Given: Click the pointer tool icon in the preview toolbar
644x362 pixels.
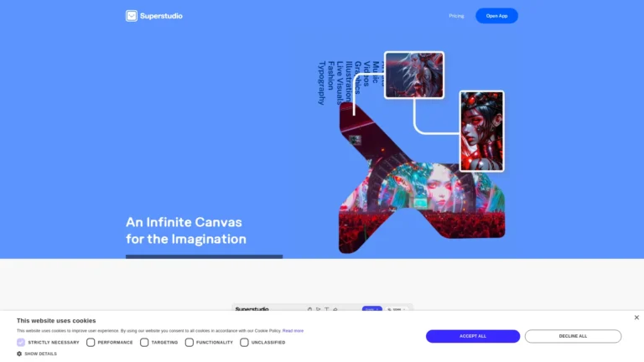Looking at the screenshot, I should pyautogui.click(x=318, y=309).
